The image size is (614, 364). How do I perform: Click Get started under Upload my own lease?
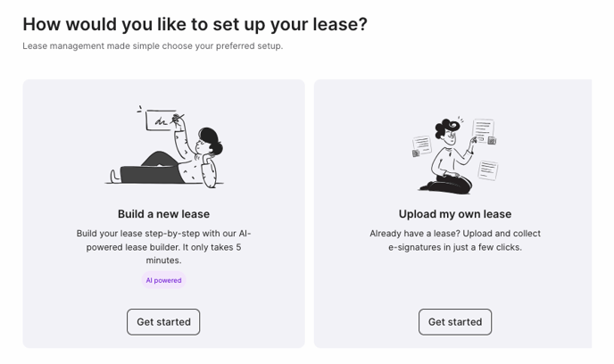pos(455,322)
